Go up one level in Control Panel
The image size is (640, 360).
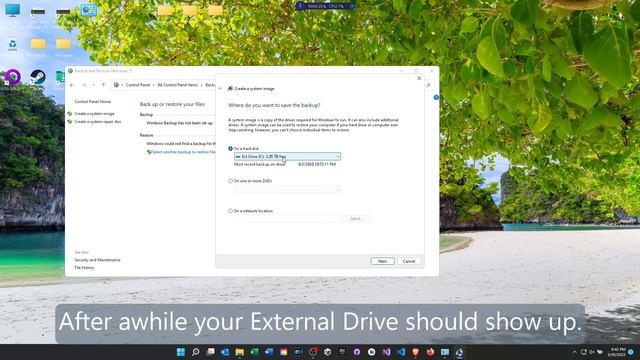103,85
